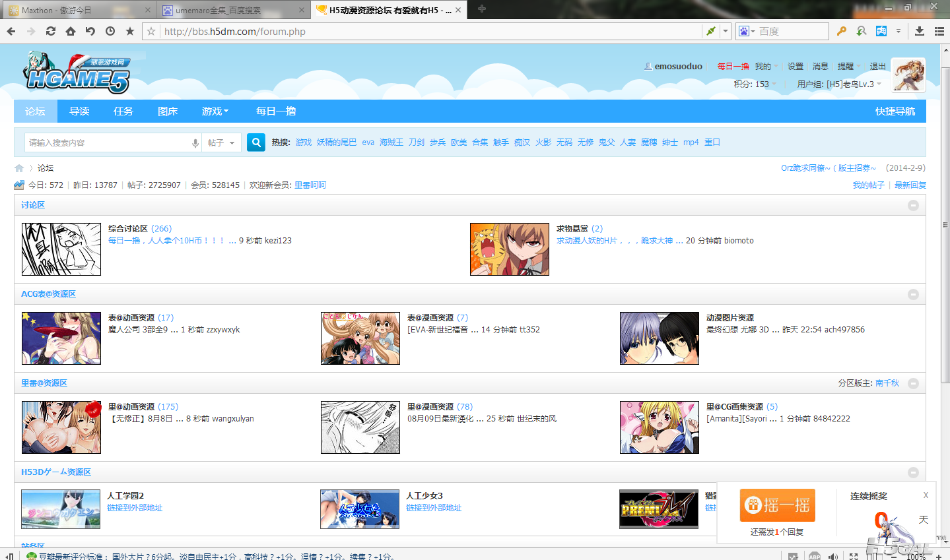Screen dimensions: 950x560
Task: Open the password key icon in toolbar
Action: [x=841, y=31]
